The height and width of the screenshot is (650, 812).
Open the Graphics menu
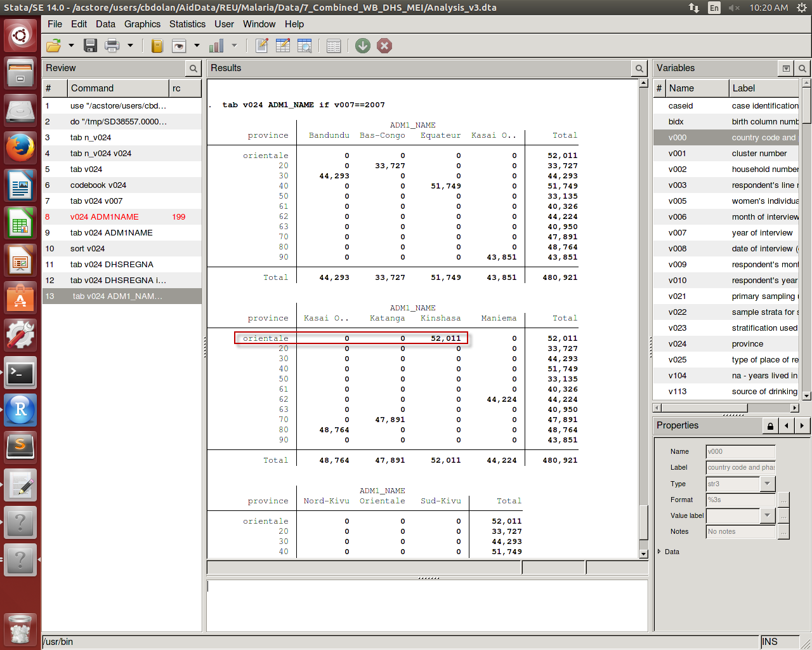point(142,24)
